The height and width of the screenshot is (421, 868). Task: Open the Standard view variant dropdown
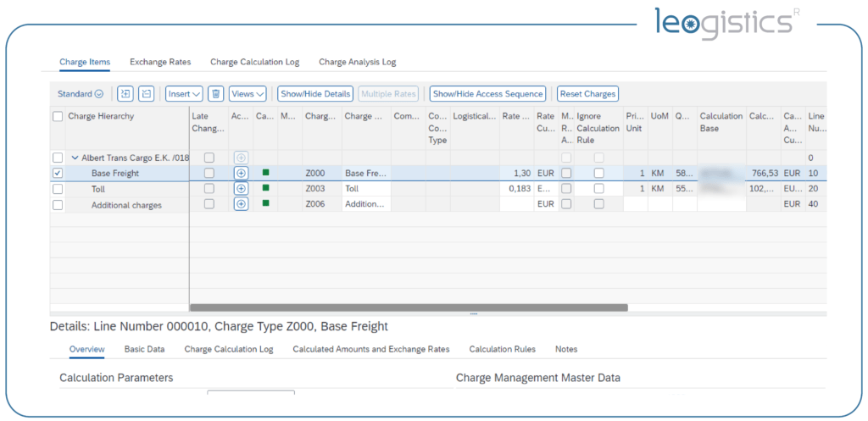point(81,94)
